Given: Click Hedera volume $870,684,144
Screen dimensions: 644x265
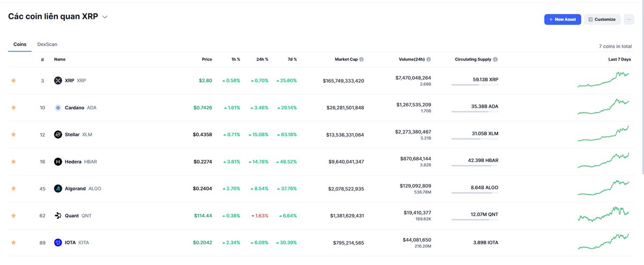Looking at the screenshot, I should 416,159.
